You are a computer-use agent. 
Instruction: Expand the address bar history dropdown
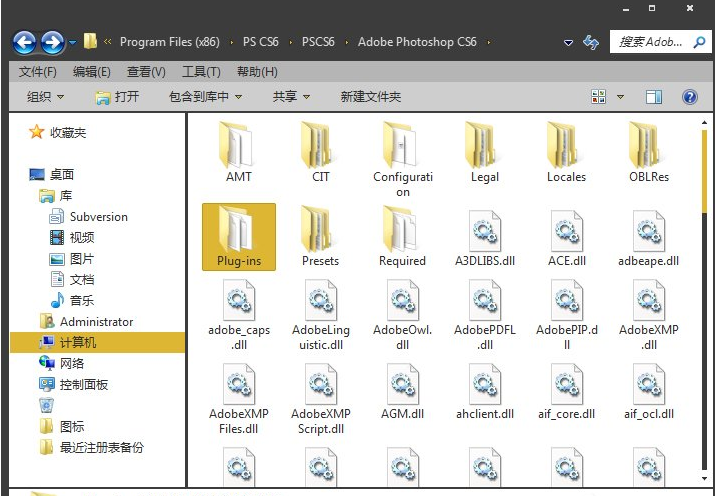568,43
